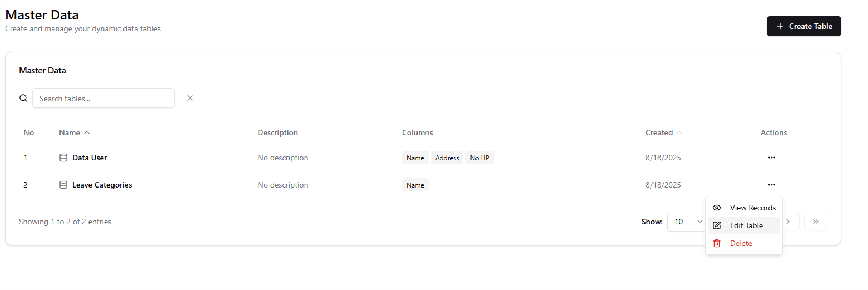Open the Data User table name
The height and width of the screenshot is (290, 868).
(90, 158)
